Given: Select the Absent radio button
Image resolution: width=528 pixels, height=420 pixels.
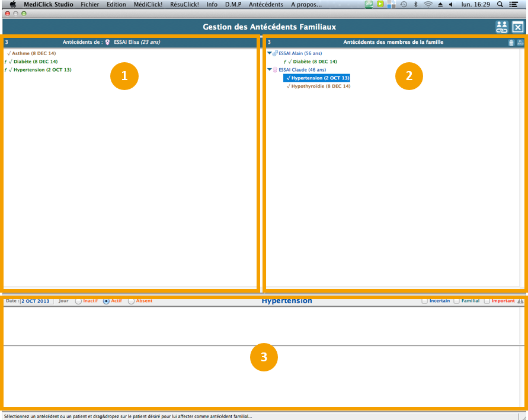Looking at the screenshot, I should [x=131, y=301].
